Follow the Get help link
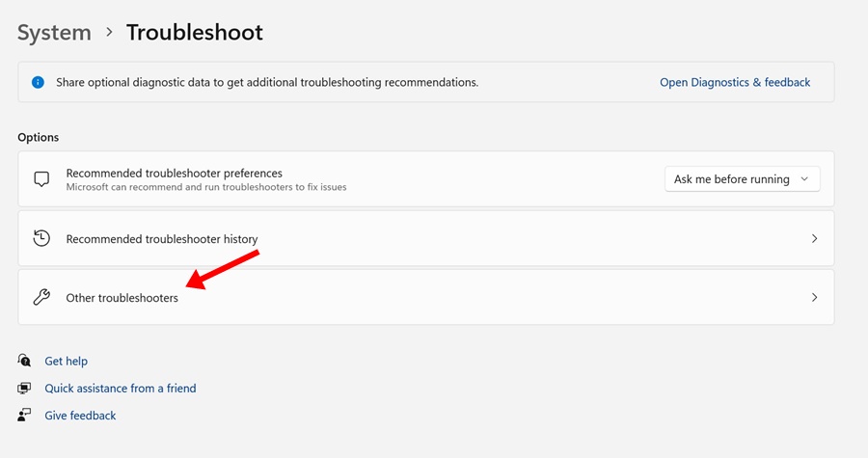Viewport: 868px width, 458px height. (x=66, y=362)
